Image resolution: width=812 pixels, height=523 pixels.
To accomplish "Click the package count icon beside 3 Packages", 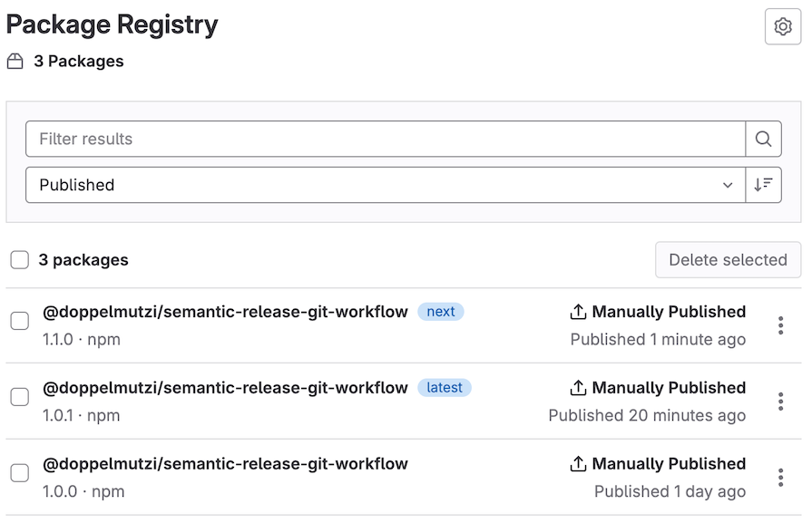I will click(15, 61).
